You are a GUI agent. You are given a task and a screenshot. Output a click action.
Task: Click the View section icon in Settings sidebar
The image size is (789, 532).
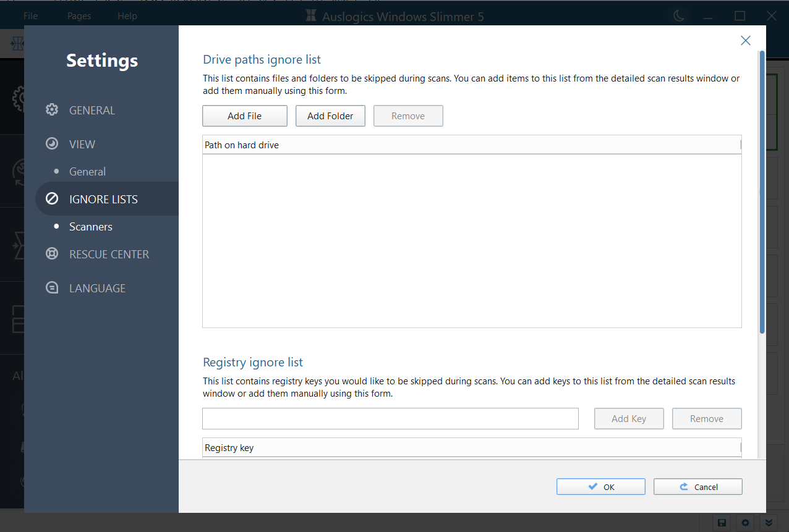click(52, 143)
